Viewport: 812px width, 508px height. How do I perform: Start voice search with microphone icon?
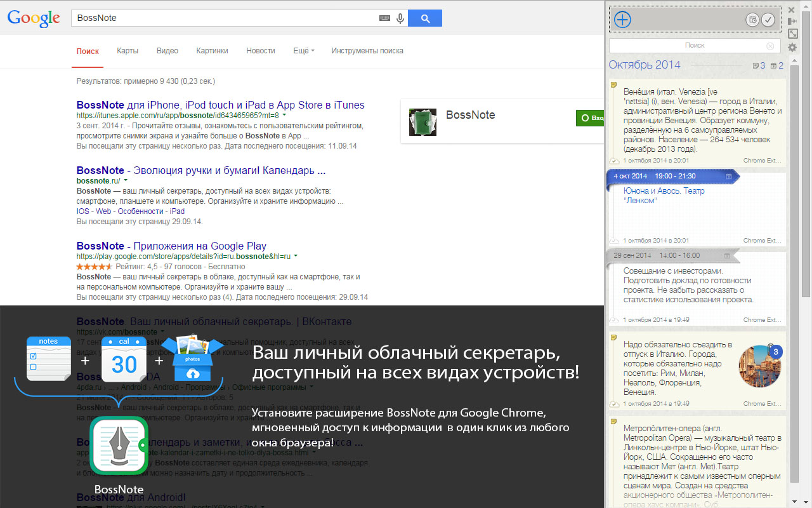tap(400, 18)
